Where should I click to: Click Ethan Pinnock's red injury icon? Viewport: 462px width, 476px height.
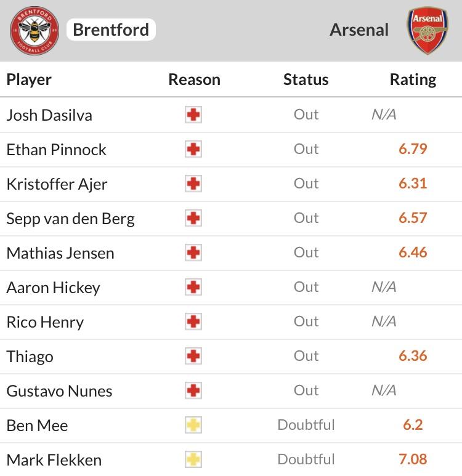click(193, 150)
